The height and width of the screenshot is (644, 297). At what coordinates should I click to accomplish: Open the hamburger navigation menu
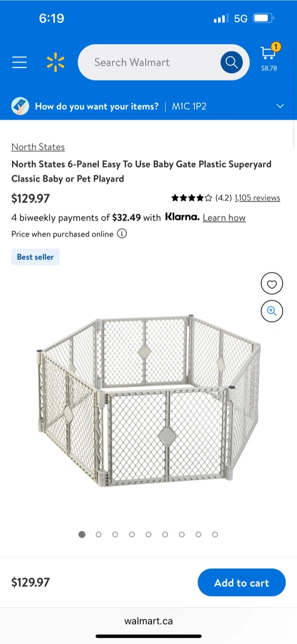tap(20, 62)
